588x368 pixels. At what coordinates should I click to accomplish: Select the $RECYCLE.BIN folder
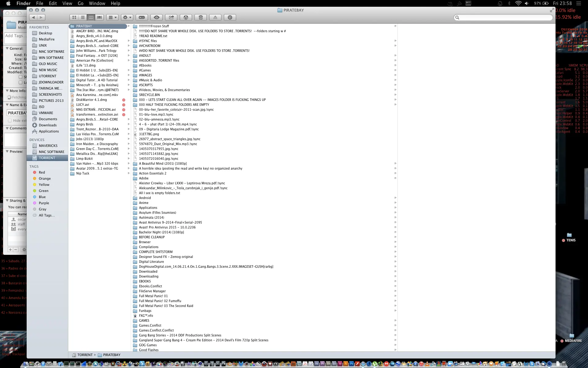pos(149,95)
